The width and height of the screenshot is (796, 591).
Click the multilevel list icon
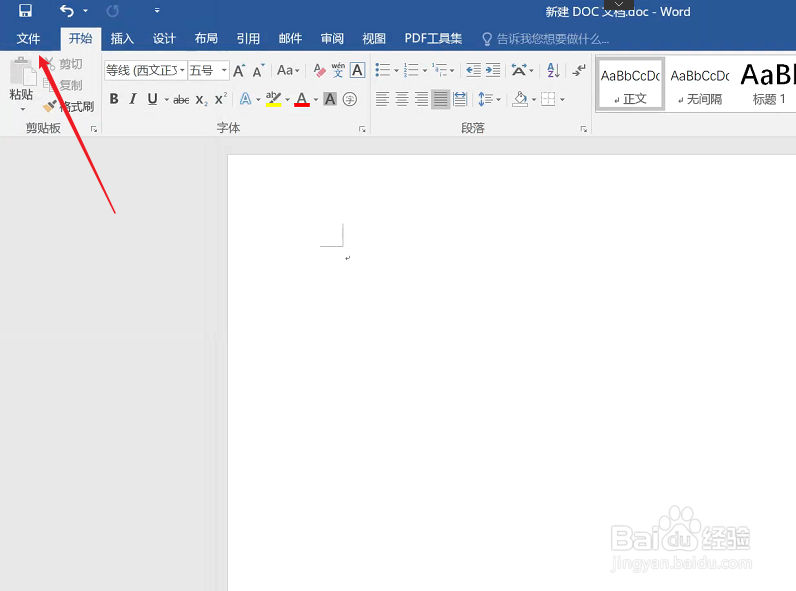click(440, 70)
